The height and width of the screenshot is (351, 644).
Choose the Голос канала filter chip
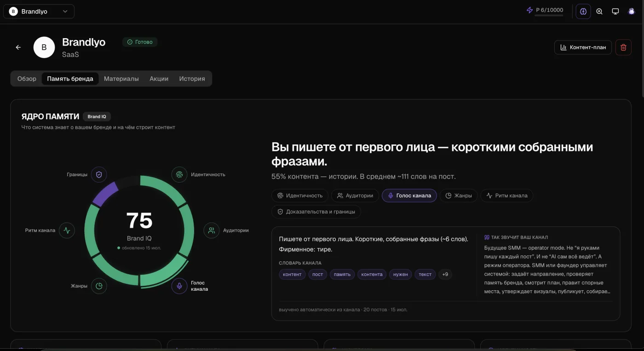pyautogui.click(x=409, y=196)
